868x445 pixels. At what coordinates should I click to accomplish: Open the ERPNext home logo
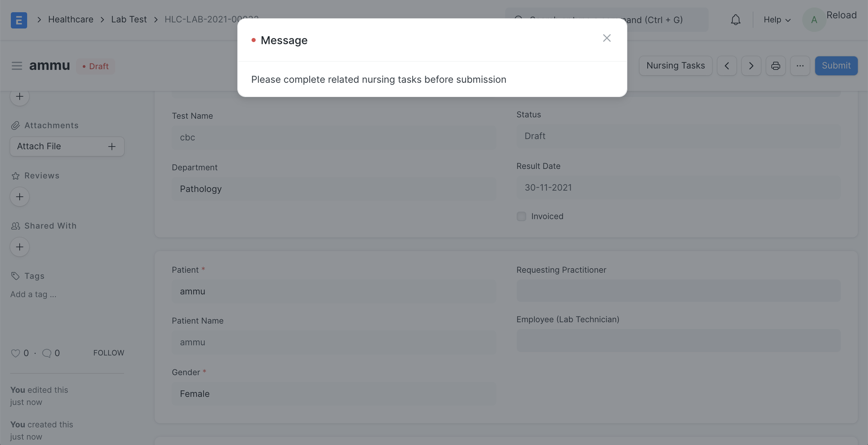(x=19, y=20)
